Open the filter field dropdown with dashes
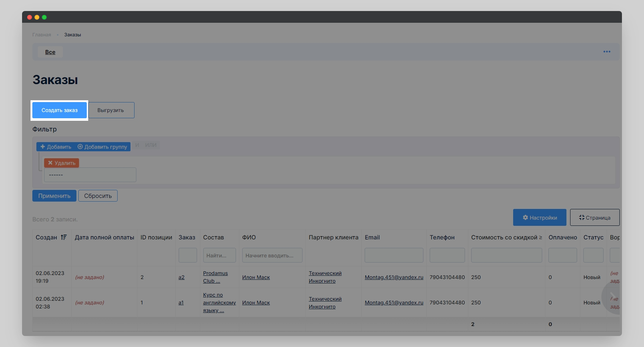Image resolution: width=644 pixels, height=347 pixels. pyautogui.click(x=90, y=175)
